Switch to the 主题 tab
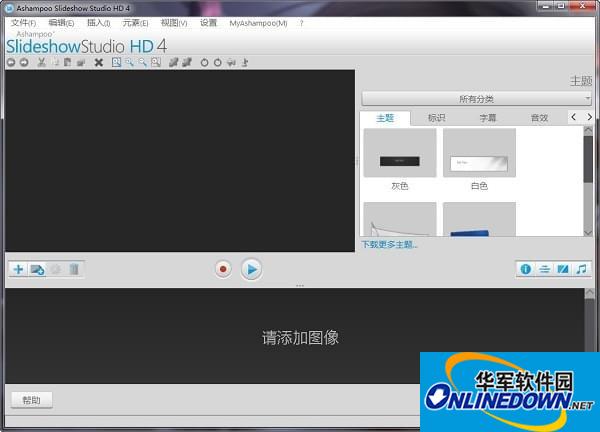This screenshot has width=600, height=432. click(x=385, y=118)
